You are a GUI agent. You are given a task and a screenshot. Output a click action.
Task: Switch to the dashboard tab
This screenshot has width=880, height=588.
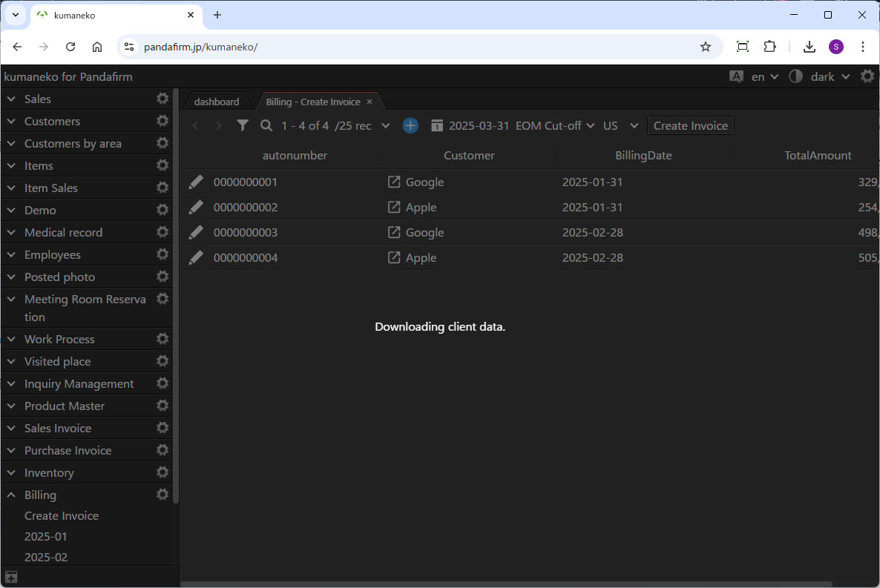click(217, 102)
